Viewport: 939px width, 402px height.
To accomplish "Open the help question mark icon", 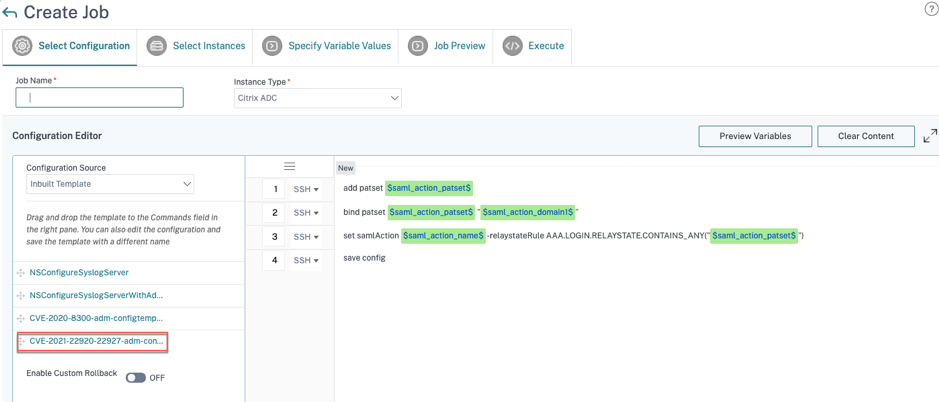I will (931, 8).
